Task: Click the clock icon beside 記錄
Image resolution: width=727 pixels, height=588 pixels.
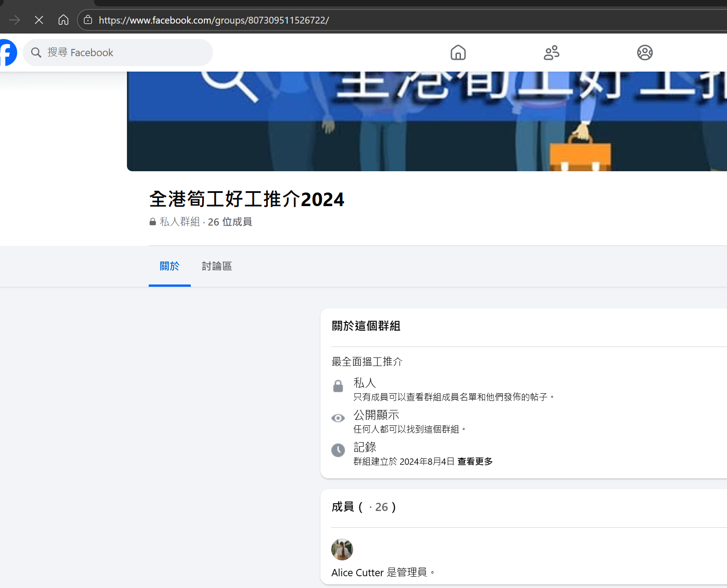Action: [x=338, y=450]
